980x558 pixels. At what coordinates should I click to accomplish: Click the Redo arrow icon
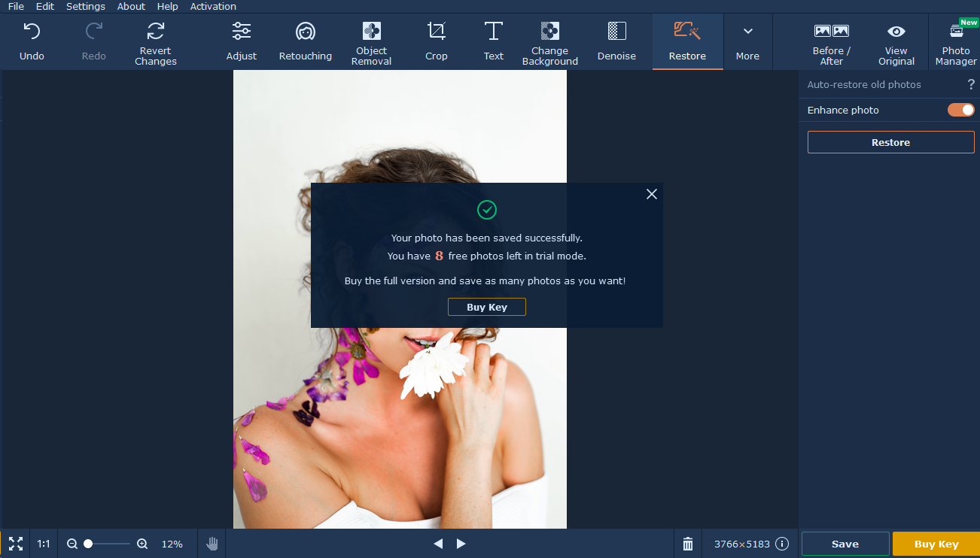(94, 32)
